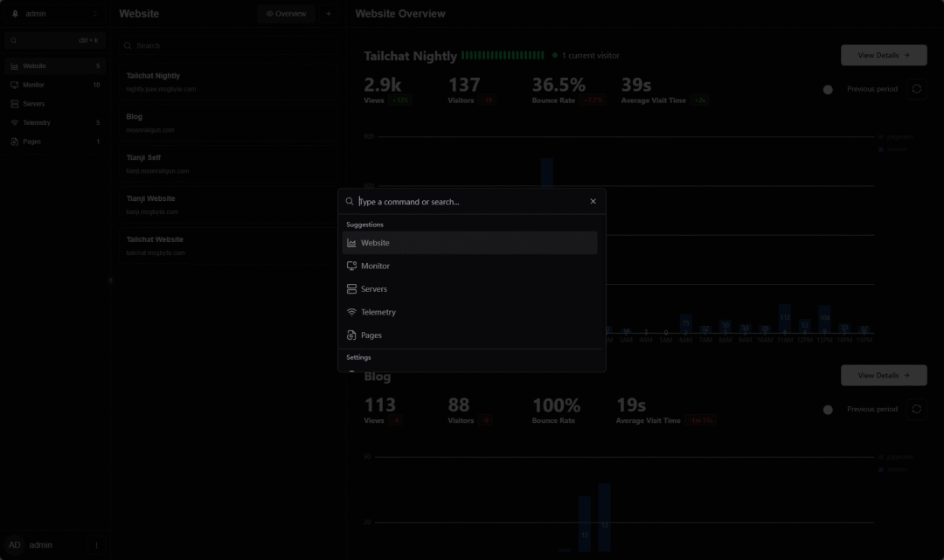This screenshot has height=560, width=944.
Task: Click chart icon next to Website suggestion
Action: coord(351,243)
